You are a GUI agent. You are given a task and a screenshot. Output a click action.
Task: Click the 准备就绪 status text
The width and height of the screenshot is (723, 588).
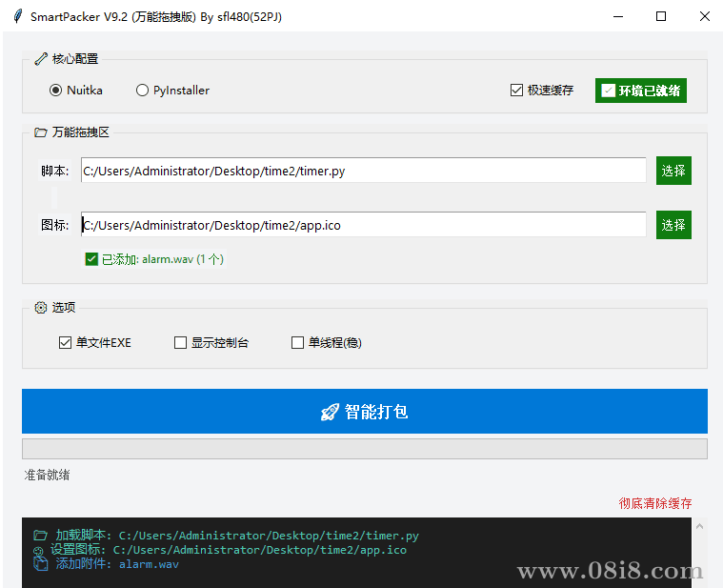tap(47, 475)
